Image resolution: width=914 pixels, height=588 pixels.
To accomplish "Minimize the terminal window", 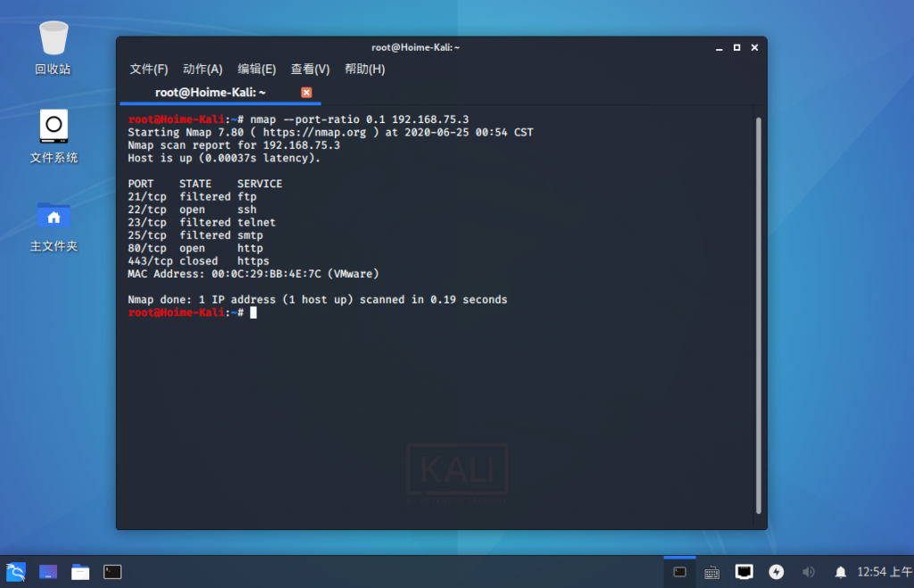I will pos(719,48).
